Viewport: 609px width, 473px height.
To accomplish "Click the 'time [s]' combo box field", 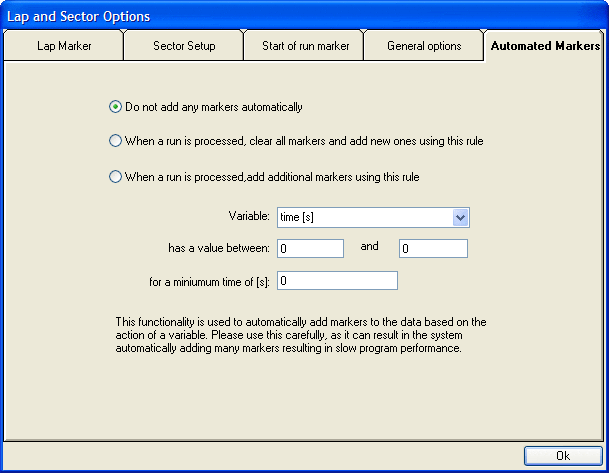I will (x=364, y=217).
